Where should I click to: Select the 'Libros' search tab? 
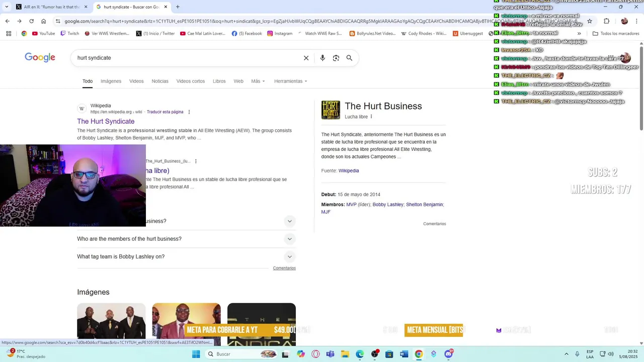pos(219,81)
